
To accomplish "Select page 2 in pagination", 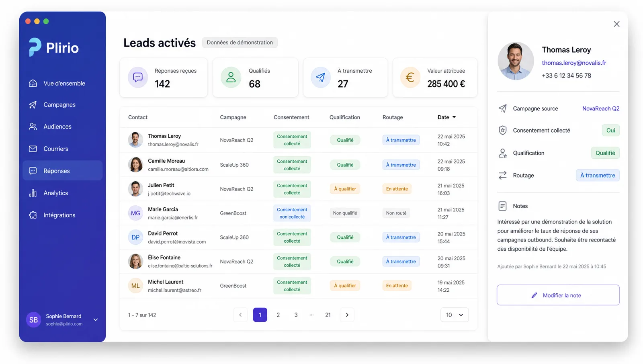I will point(278,315).
